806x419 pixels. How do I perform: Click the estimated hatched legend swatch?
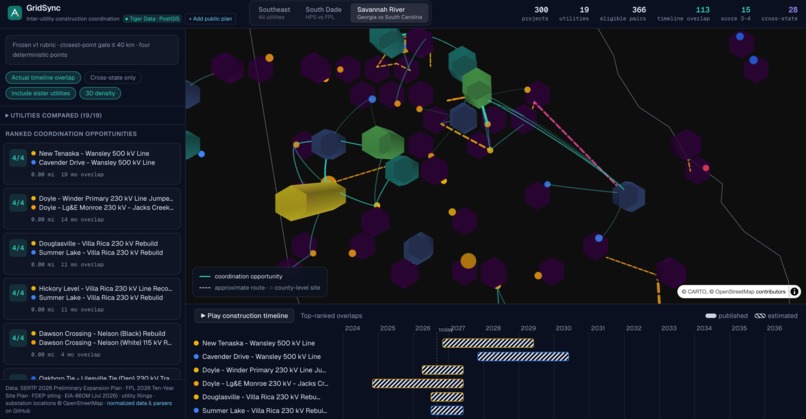tap(760, 316)
